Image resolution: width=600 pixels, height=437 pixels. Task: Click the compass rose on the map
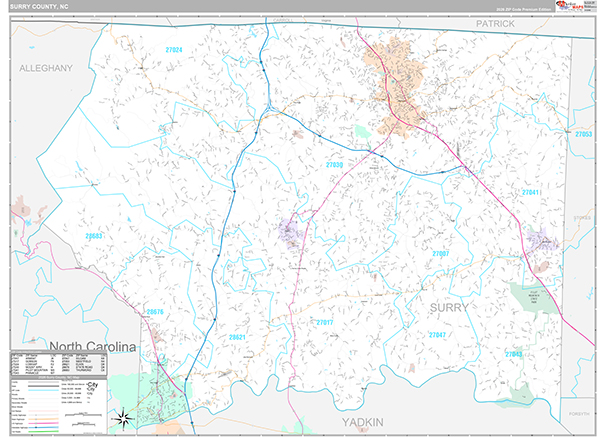[123, 418]
